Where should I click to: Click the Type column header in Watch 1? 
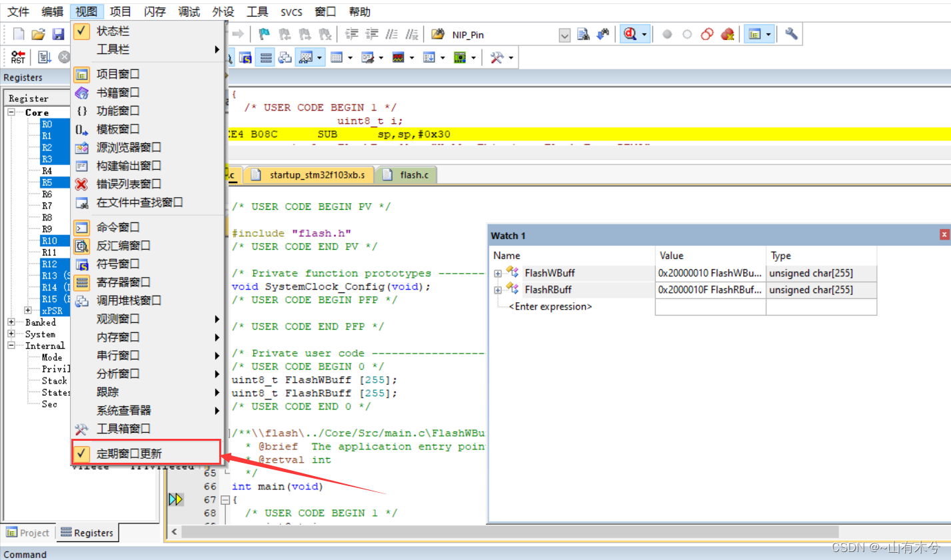pos(821,255)
